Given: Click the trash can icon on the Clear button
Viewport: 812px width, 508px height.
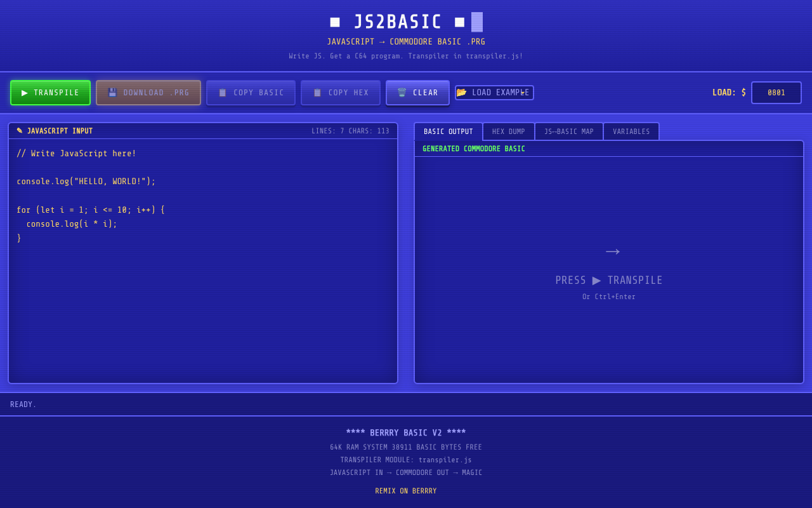Looking at the screenshot, I should pos(402,93).
